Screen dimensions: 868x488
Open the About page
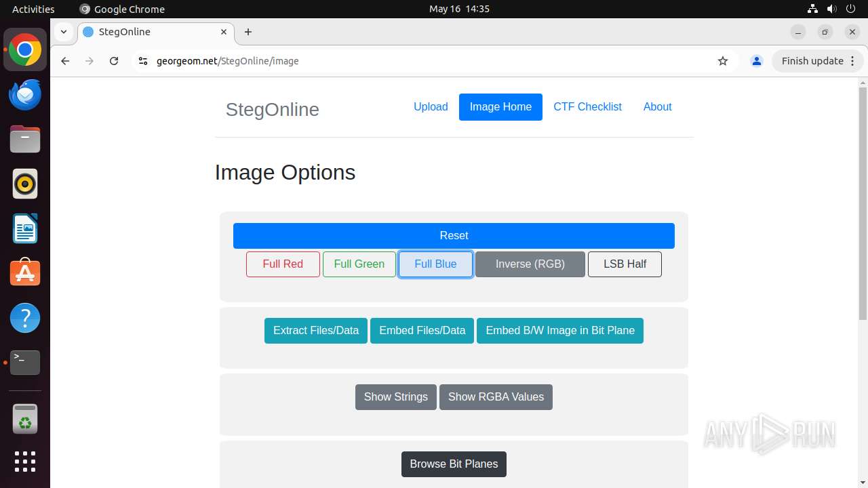[x=657, y=107]
